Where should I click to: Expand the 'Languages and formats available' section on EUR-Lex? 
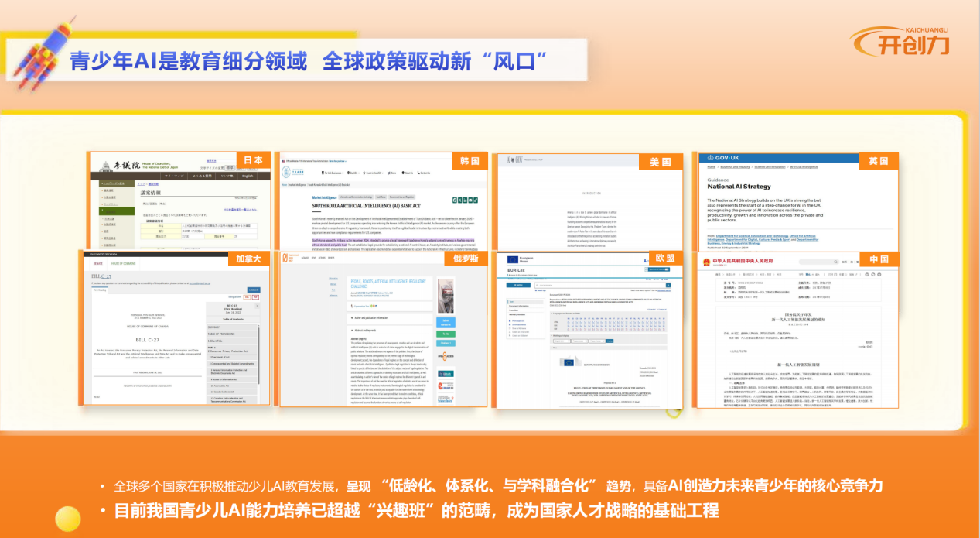(567, 314)
